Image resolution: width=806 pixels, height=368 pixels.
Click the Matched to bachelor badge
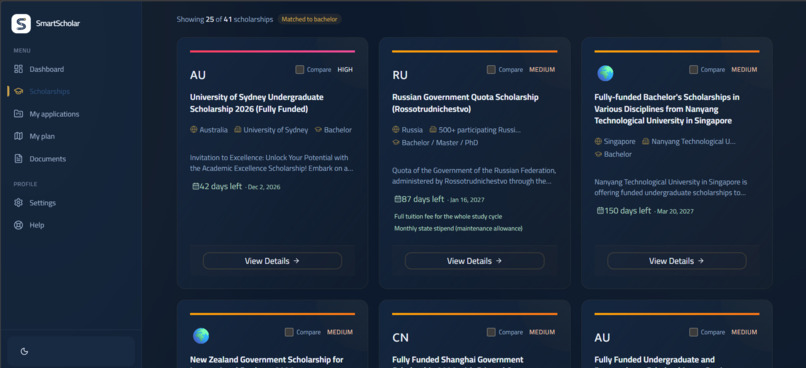click(x=309, y=19)
